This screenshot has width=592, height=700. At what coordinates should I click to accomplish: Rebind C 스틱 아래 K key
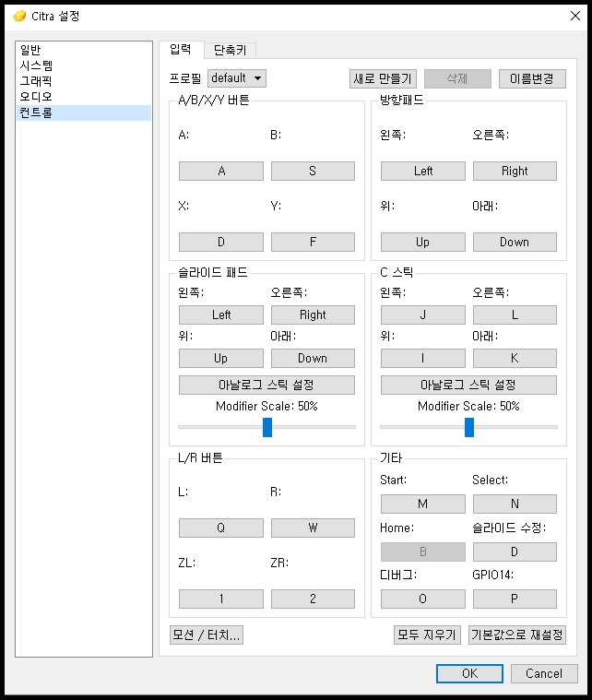pyautogui.click(x=515, y=358)
